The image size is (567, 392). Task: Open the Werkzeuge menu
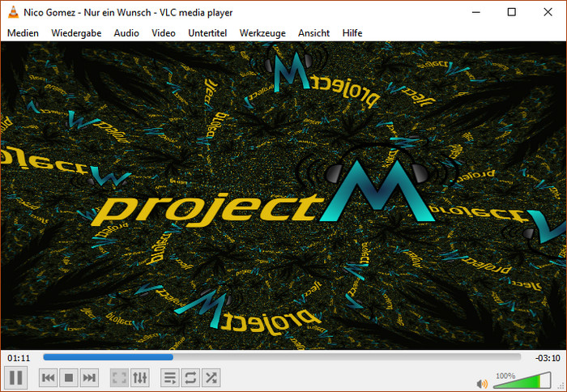[262, 33]
